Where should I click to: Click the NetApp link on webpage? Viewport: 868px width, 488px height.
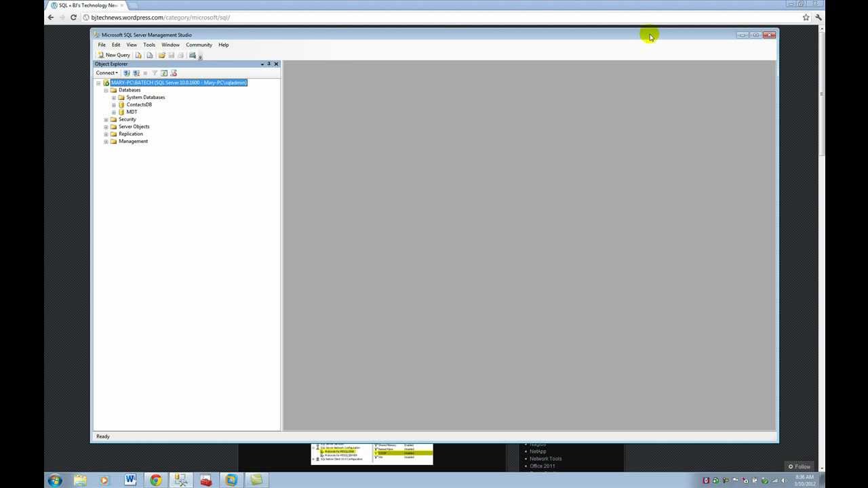coord(538,451)
